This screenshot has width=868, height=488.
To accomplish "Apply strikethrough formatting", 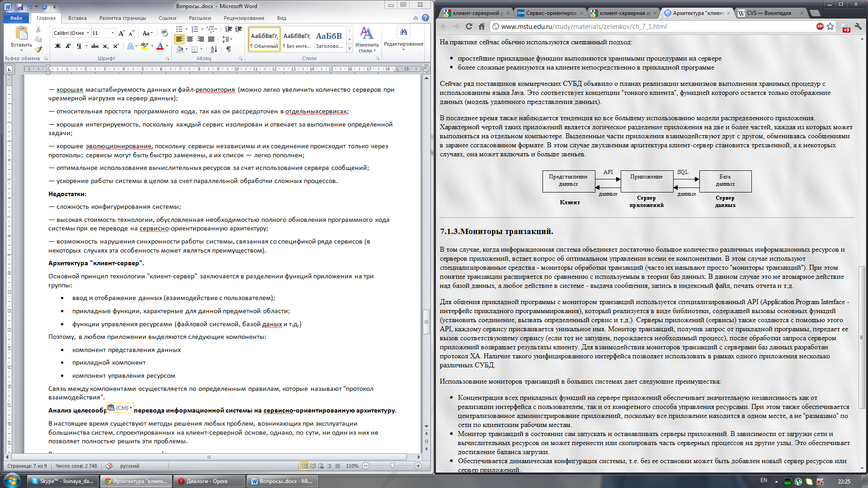I will coord(94,46).
